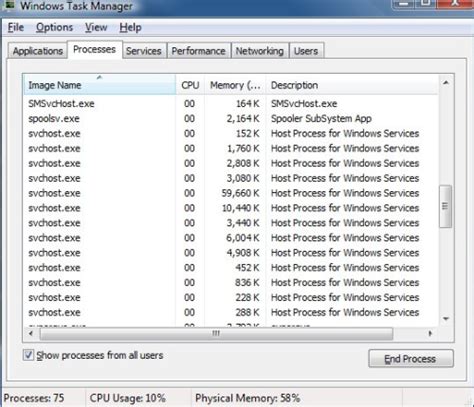The width and height of the screenshot is (474, 407).
Task: Select svchost.exe using 4,908 K memory
Action: pyautogui.click(x=231, y=253)
